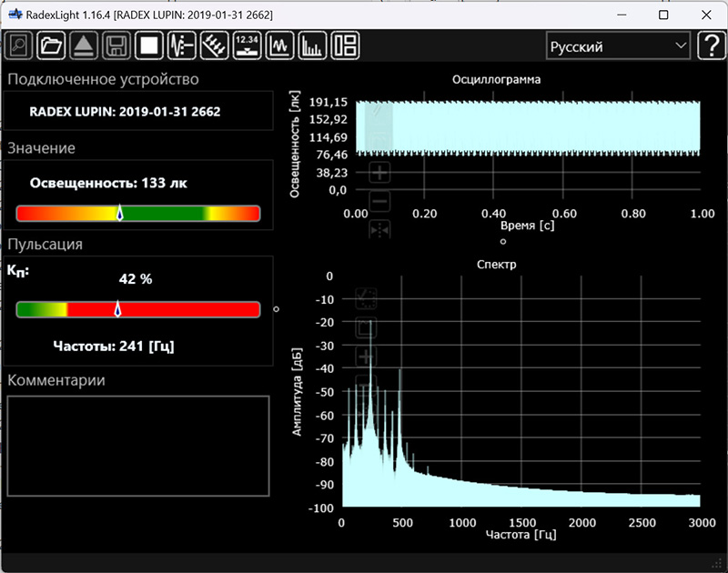Viewport: 728px width, 573px height.
Task: Open a saved measurement file with the folder icon
Action: 52,45
